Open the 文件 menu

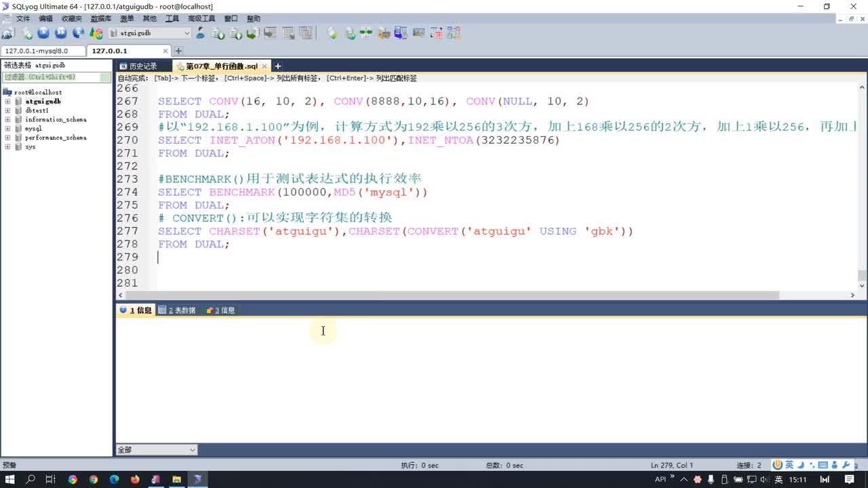[x=22, y=19]
